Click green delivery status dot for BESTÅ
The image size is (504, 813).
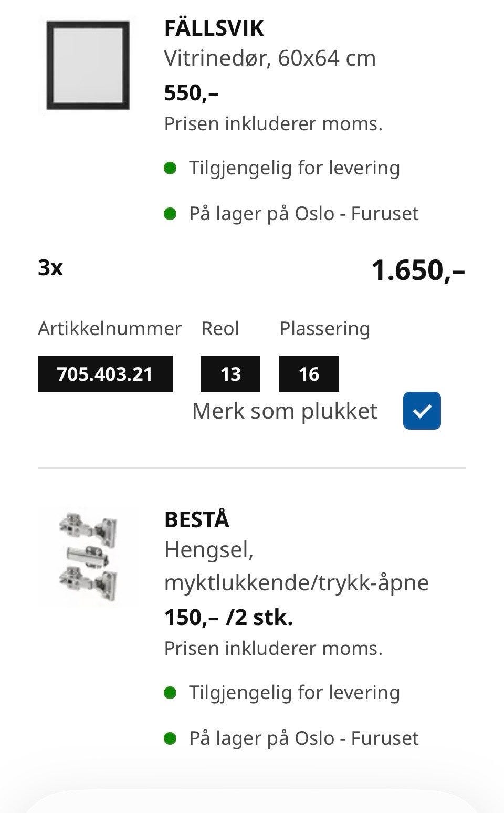coord(170,693)
